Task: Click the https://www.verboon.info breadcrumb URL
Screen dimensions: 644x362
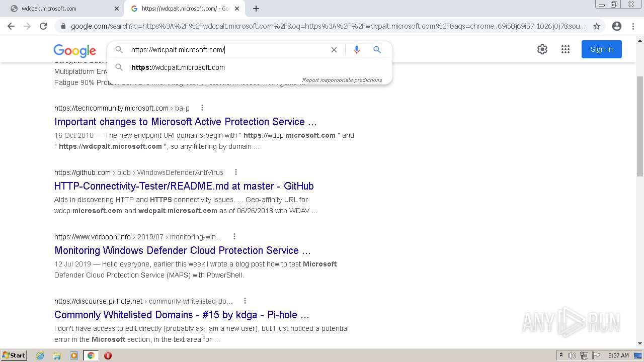Action: click(x=93, y=237)
